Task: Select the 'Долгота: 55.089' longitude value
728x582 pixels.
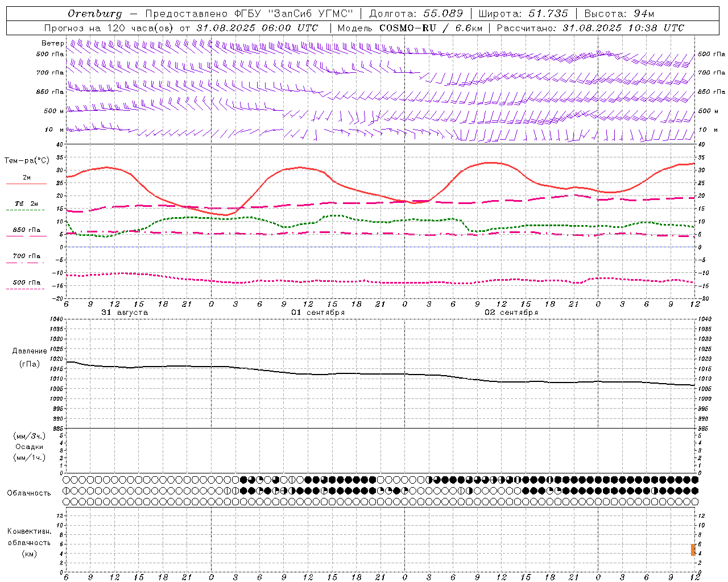Action: pos(416,14)
